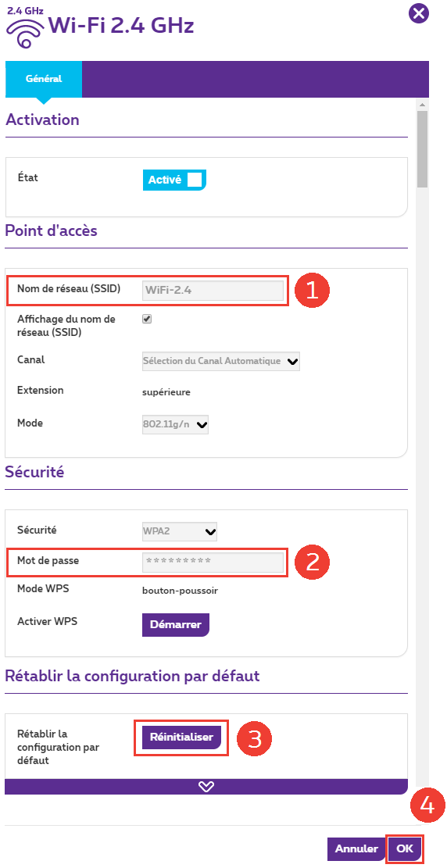Image resolution: width=447 pixels, height=868 pixels.
Task: Uncheck Affichage du nom de réseau checkbox
Action: [x=147, y=319]
